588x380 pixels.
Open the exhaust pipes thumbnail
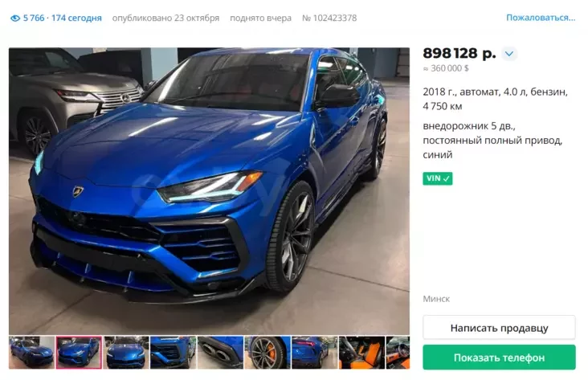click(220, 353)
